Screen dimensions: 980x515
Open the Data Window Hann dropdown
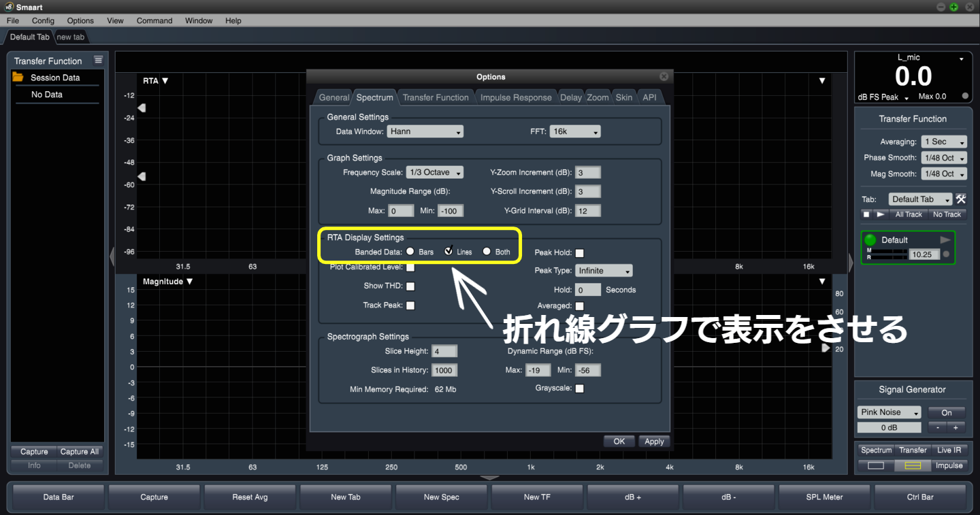coord(425,131)
